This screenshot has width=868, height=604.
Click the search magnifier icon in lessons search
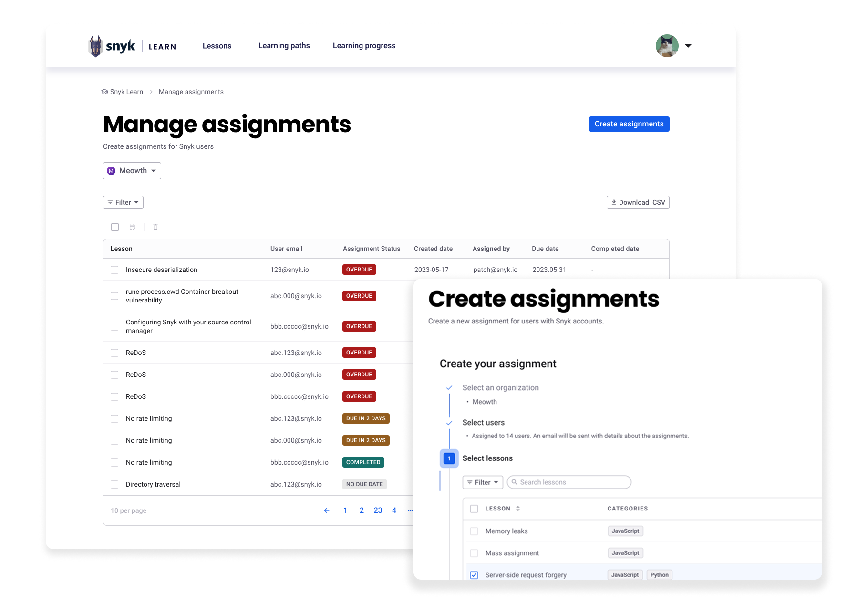(515, 482)
